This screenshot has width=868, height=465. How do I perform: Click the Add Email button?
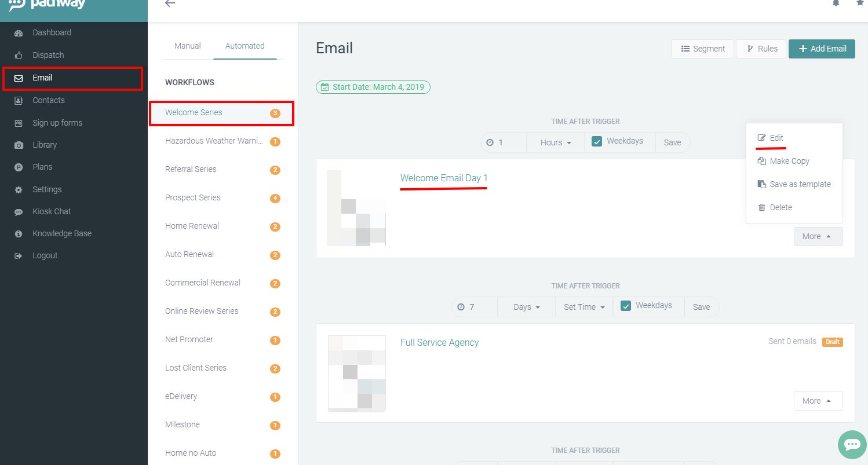[822, 49]
